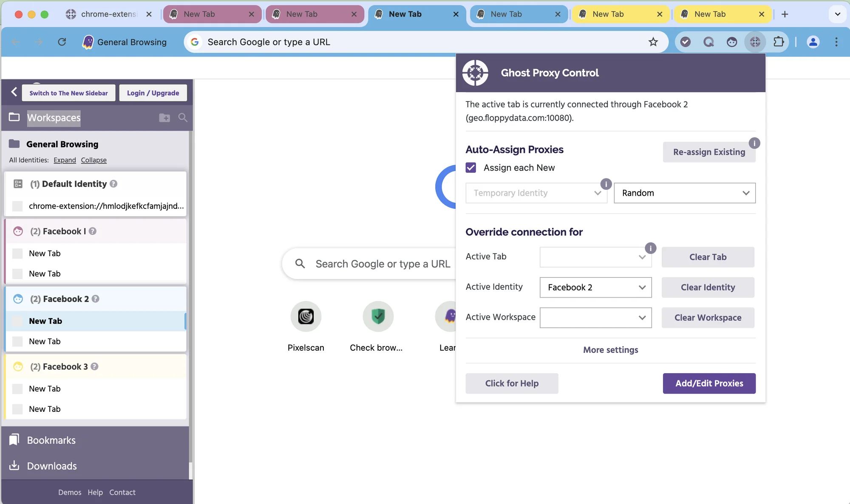
Task: Select second New Tab checkbox under Facebook 3
Action: click(17, 409)
